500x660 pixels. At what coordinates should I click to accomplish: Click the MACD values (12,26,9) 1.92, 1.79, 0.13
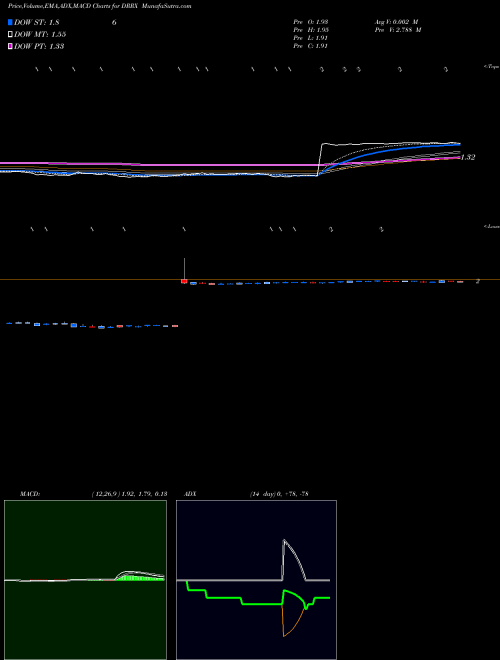[129, 494]
